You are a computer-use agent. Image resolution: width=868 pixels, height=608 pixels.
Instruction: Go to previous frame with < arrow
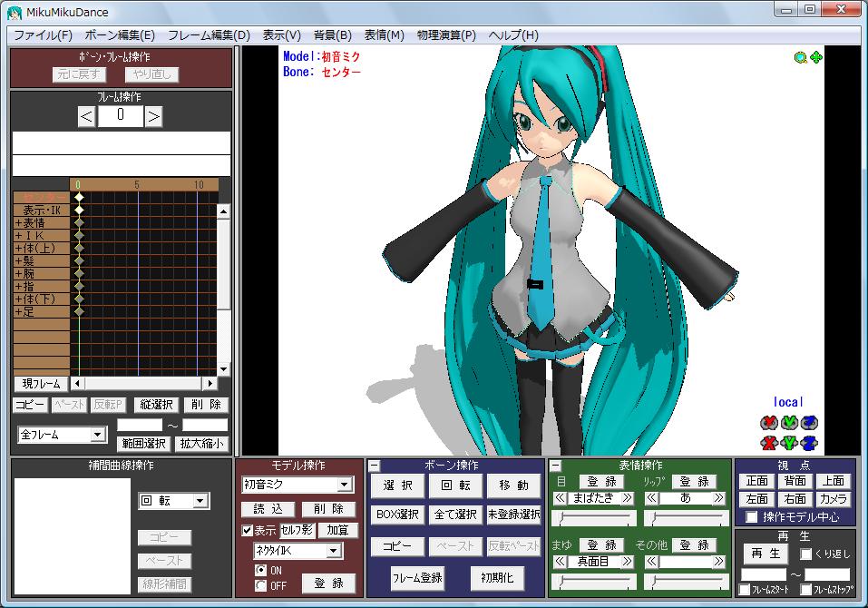pyautogui.click(x=86, y=116)
